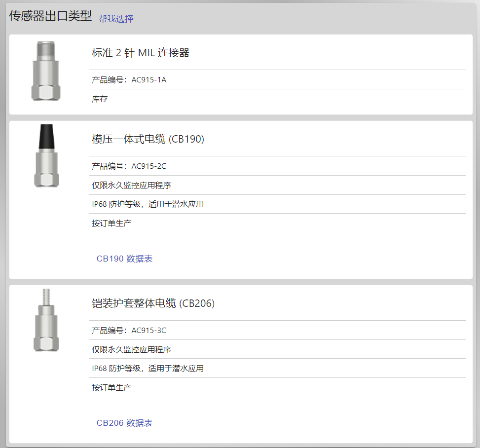
Task: Click the 库存 stock status text
Action: coord(100,99)
